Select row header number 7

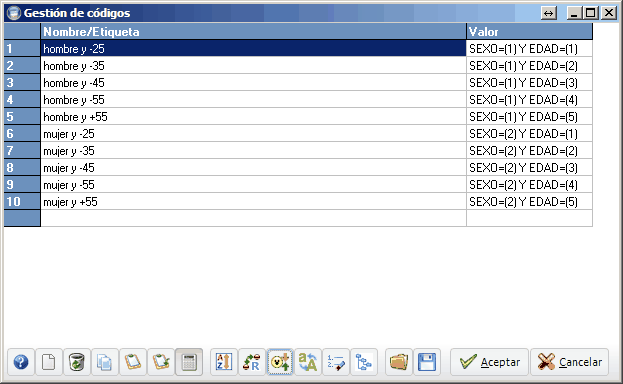point(22,151)
